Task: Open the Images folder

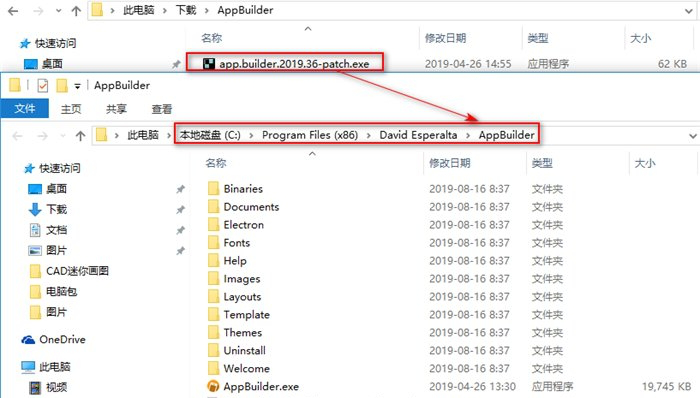Action: pyautogui.click(x=242, y=279)
